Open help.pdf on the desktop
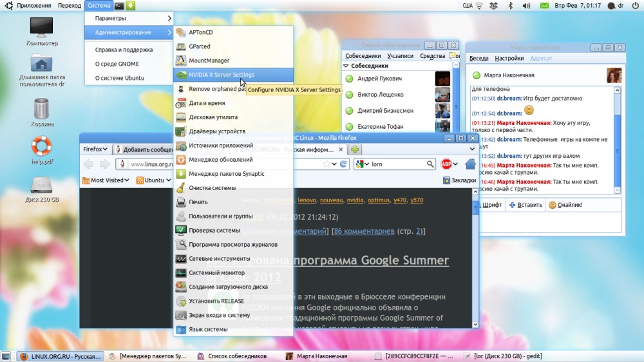This screenshot has height=362, width=644. (x=41, y=151)
